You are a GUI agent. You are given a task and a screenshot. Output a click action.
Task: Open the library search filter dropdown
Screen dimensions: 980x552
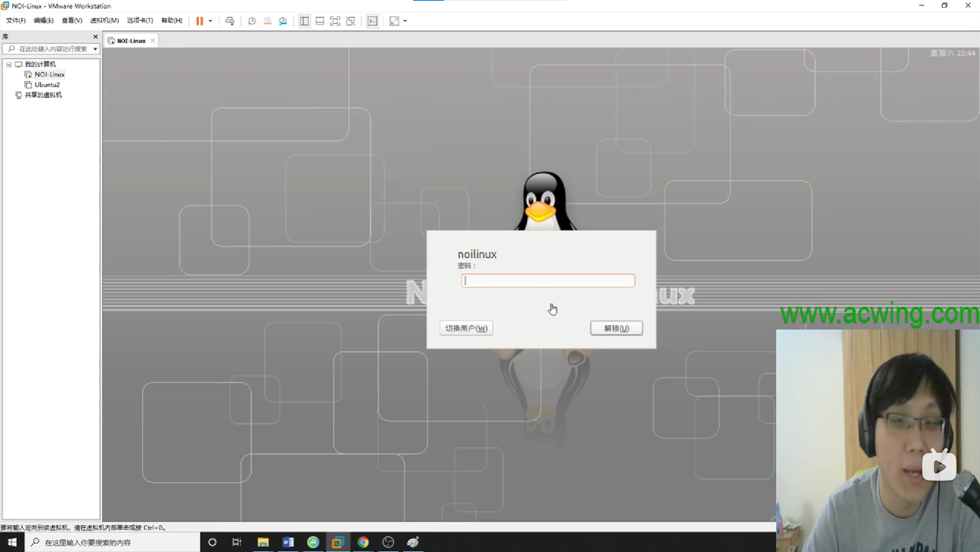pyautogui.click(x=95, y=49)
